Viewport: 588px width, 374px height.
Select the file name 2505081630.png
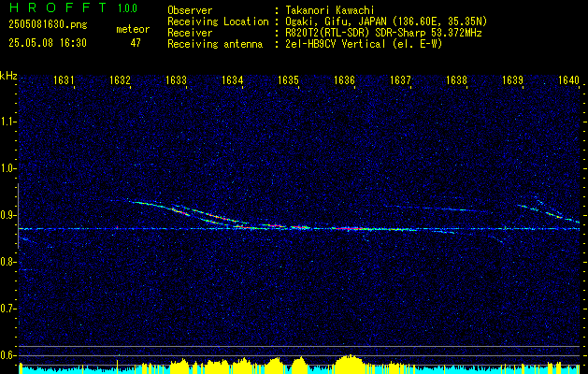[x=48, y=25]
